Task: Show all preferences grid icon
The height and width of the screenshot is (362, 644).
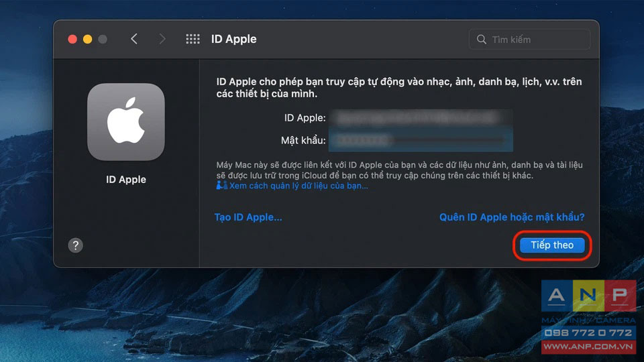Action: point(193,39)
